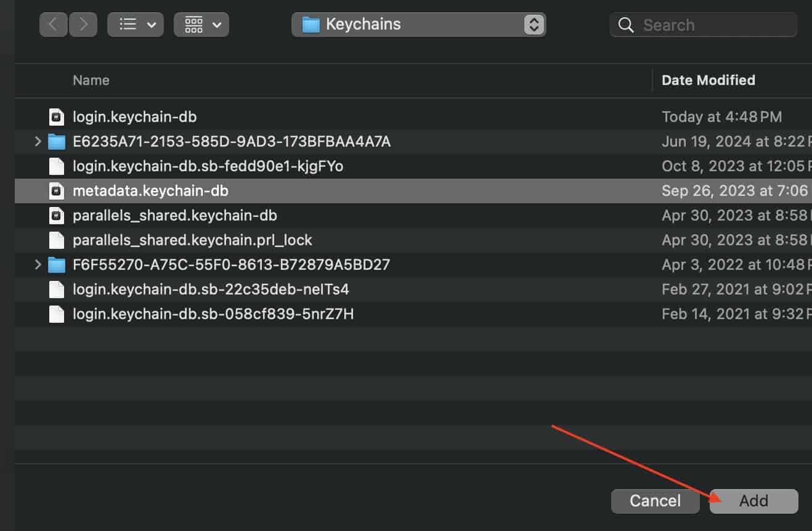The width and height of the screenshot is (812, 531).
Task: Sort files by Name column header
Action: (91, 80)
